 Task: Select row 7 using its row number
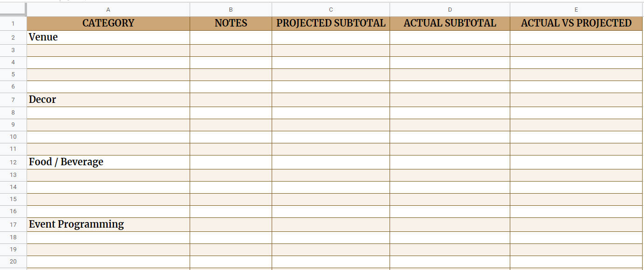(14, 99)
